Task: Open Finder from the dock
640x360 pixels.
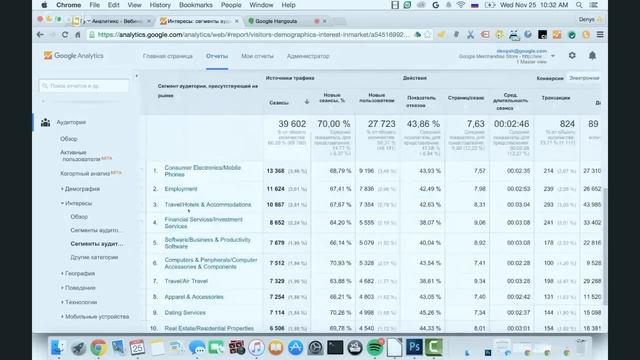Action: click(x=58, y=347)
